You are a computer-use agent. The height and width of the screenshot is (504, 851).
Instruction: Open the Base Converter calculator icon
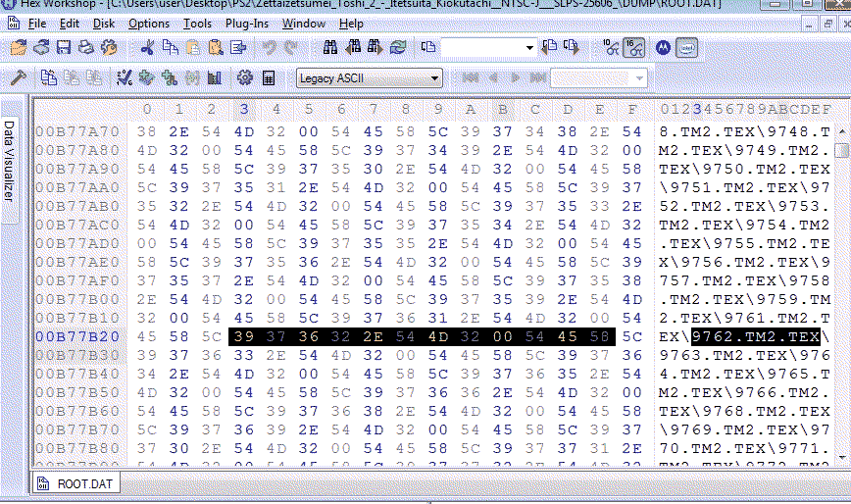click(x=268, y=78)
